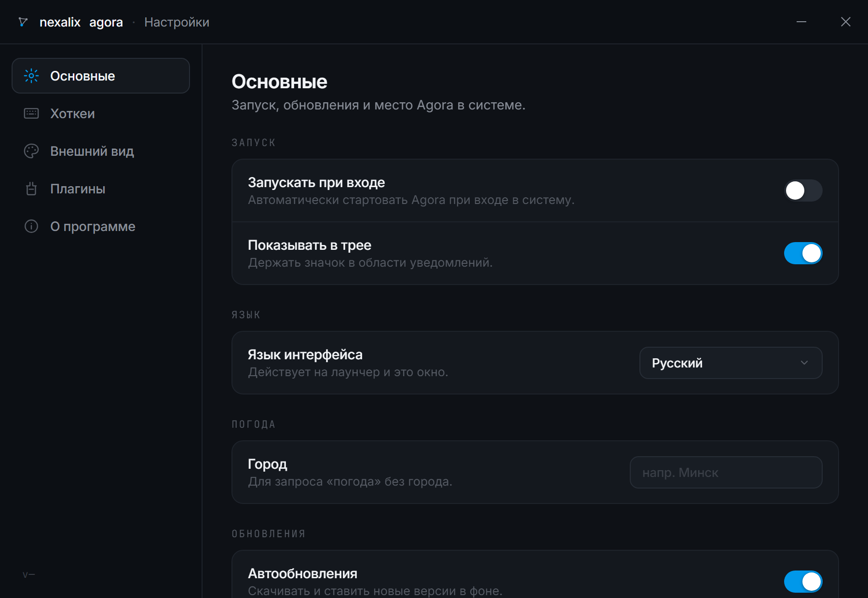Click the Nexalix logo icon in title bar
868x598 pixels.
click(23, 22)
